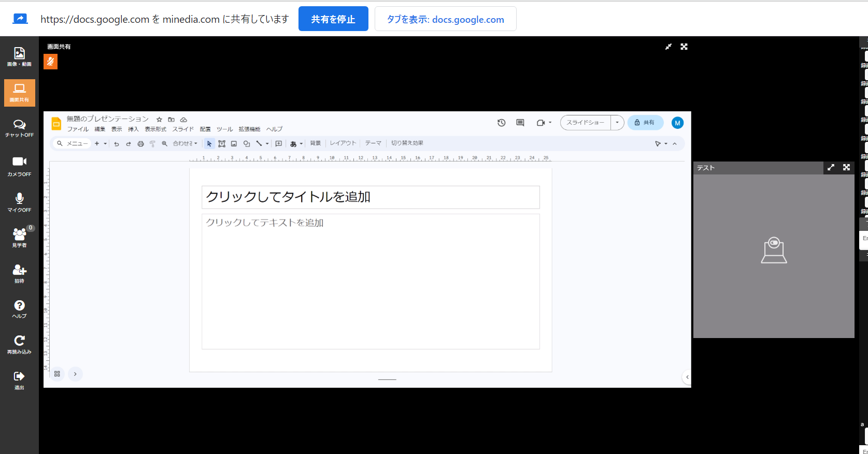
Task: Click the 画面共有 screen share icon
Action: 19,92
